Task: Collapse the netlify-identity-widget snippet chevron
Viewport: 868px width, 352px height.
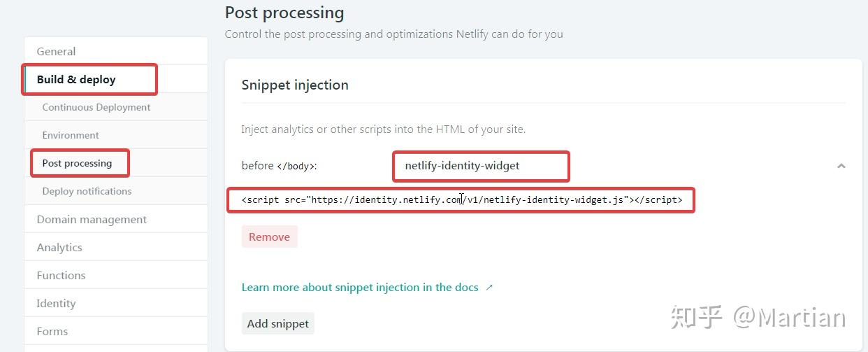Action: pyautogui.click(x=841, y=166)
